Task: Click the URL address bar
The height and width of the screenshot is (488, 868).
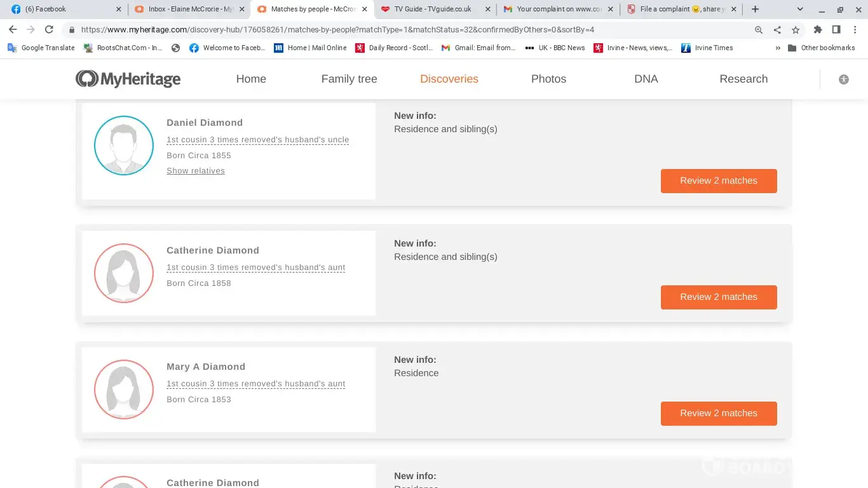Action: pos(407,30)
